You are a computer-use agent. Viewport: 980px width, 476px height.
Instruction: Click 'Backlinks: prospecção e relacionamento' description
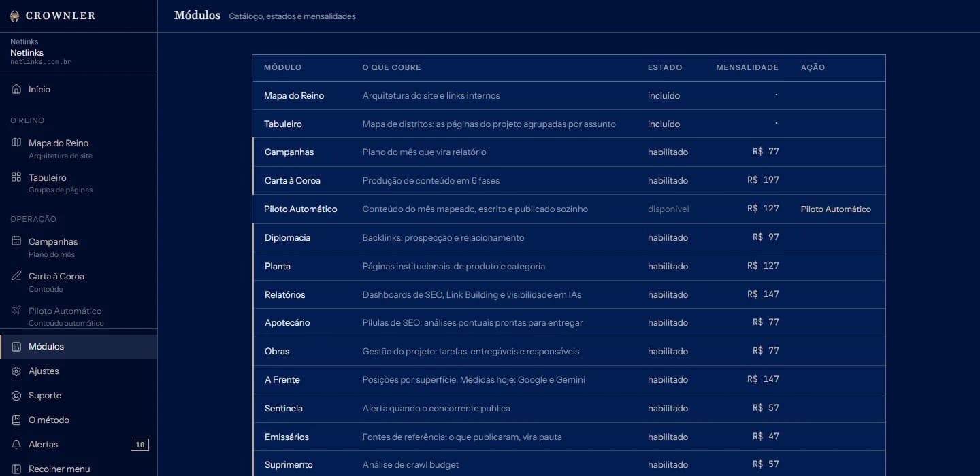coord(443,238)
